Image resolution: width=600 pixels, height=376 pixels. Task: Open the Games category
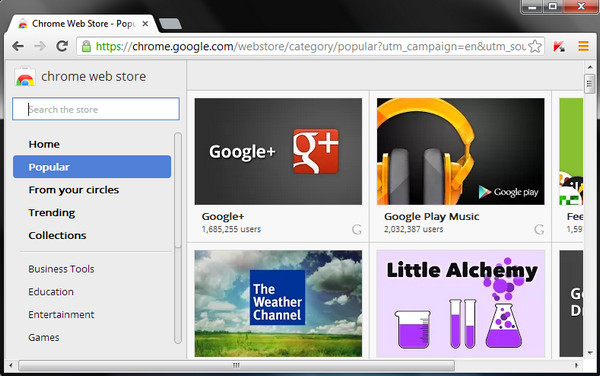(x=44, y=337)
